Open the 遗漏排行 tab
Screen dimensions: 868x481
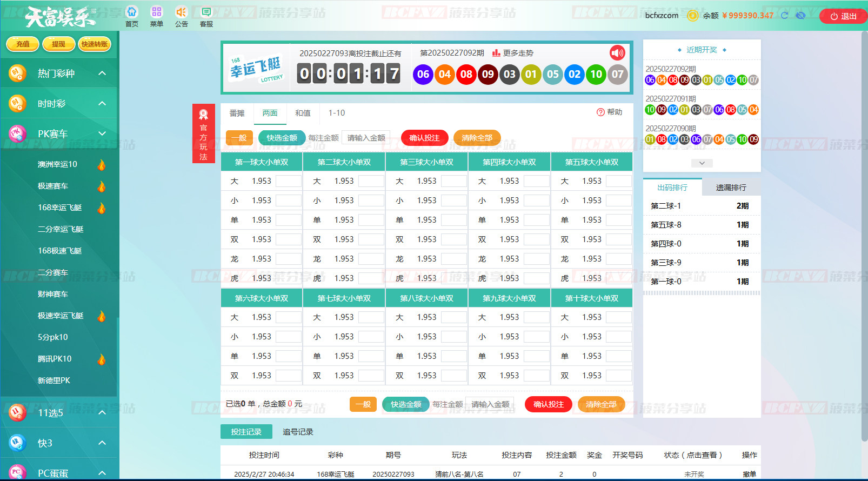point(731,188)
